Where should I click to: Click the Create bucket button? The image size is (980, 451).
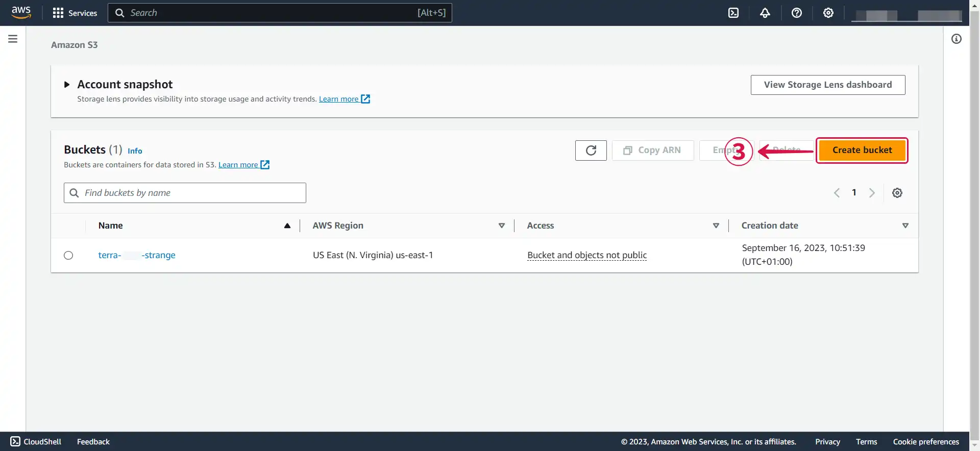[x=862, y=151]
